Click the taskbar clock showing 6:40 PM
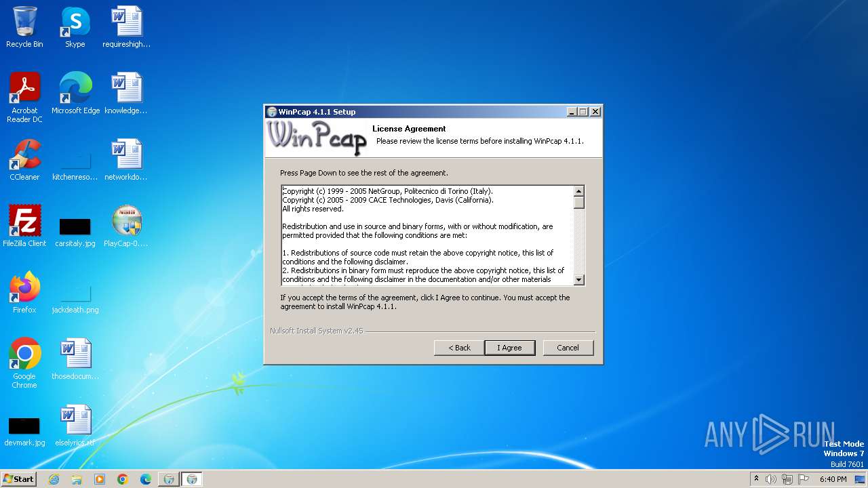Viewport: 868px width, 488px height. [x=833, y=479]
